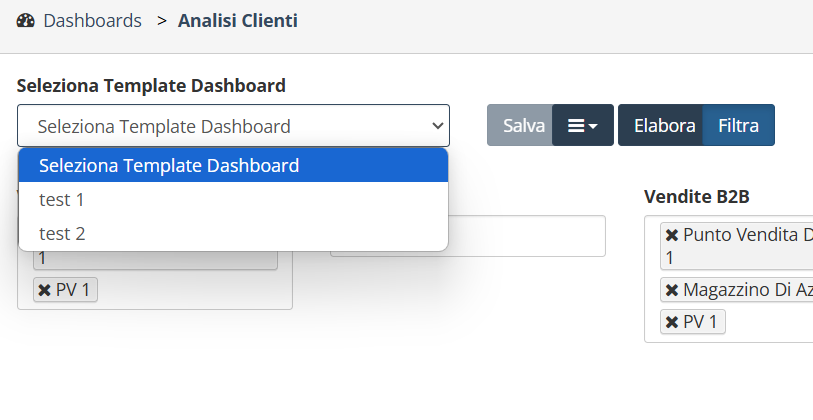Click empty space beside PV 1 in Vendite B2B box
Screen dimensions: 813x420
click(767, 322)
